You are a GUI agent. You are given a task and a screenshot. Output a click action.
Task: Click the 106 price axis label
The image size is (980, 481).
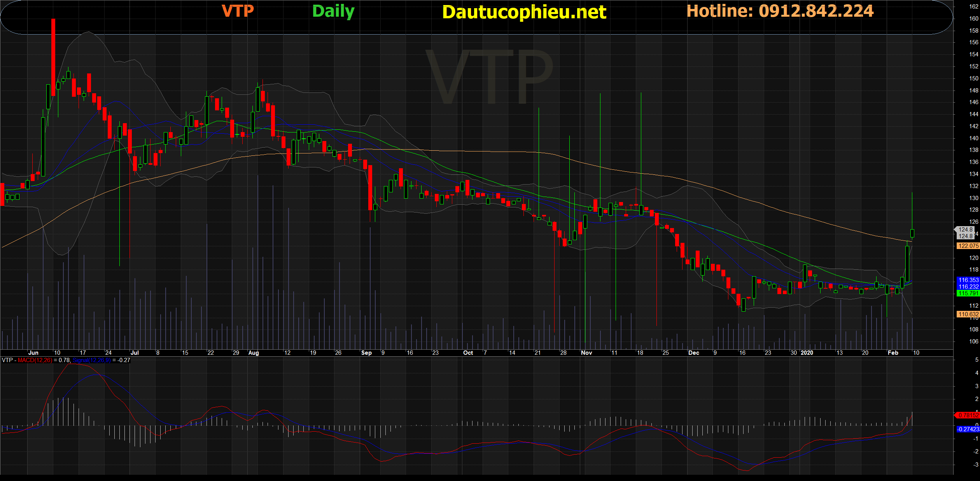pos(974,342)
